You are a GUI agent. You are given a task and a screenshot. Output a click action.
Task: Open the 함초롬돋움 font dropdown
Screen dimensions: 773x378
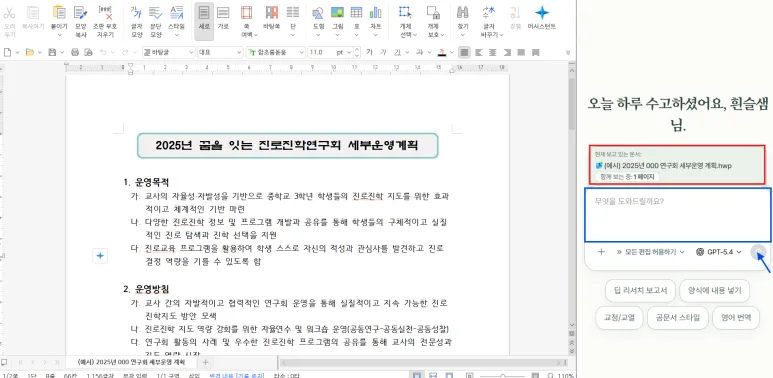pos(276,52)
